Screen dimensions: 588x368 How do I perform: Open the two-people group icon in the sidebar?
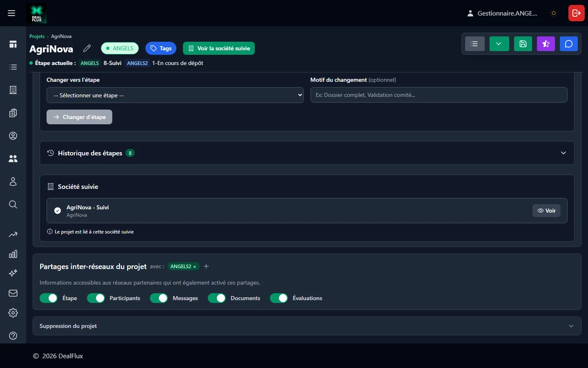tap(13, 159)
